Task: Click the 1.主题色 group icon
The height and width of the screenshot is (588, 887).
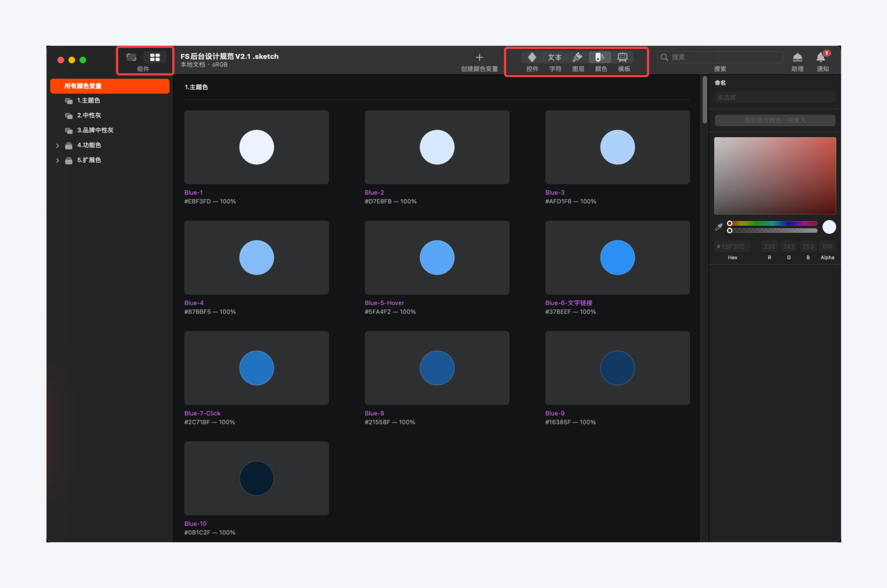Action: (69, 101)
